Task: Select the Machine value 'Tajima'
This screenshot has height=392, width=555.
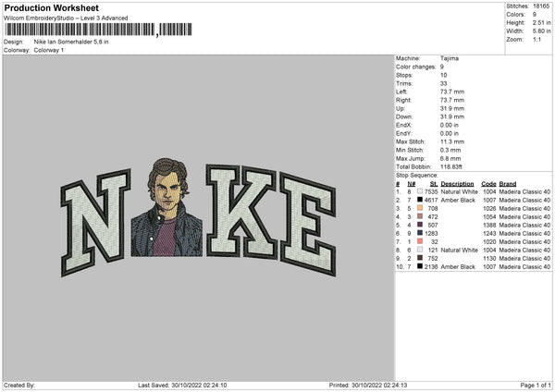Action: (x=450, y=58)
